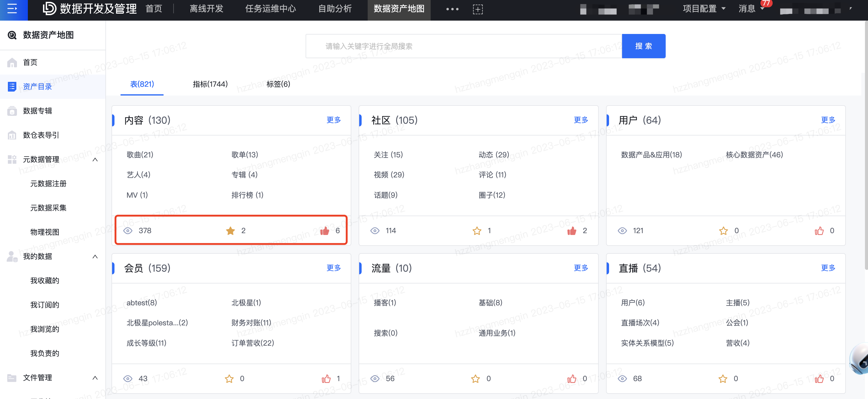This screenshot has height=399, width=868.
Task: Click the add-panel plus icon in top bar
Action: pos(478,9)
